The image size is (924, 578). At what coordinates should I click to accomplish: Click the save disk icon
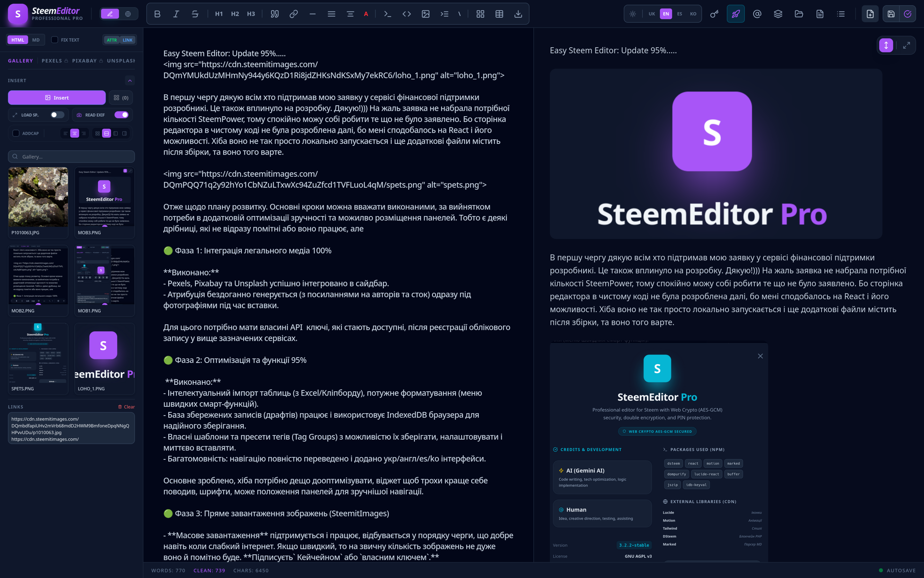(891, 14)
